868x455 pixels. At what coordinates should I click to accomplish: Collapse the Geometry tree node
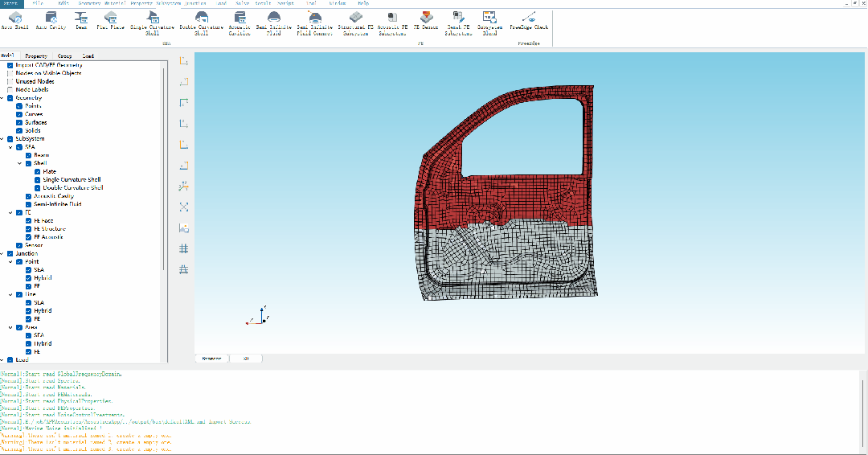2,98
